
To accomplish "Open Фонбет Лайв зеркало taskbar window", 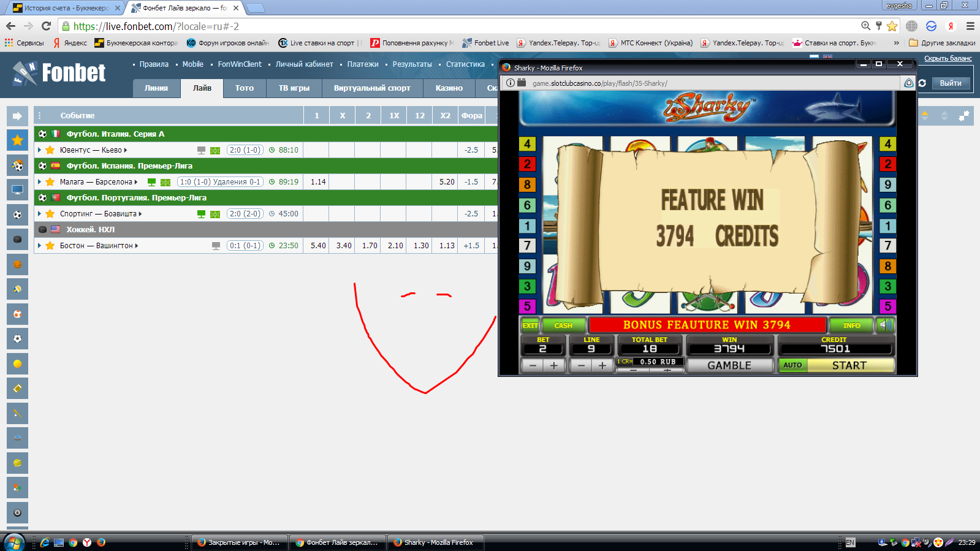I will [x=338, y=542].
